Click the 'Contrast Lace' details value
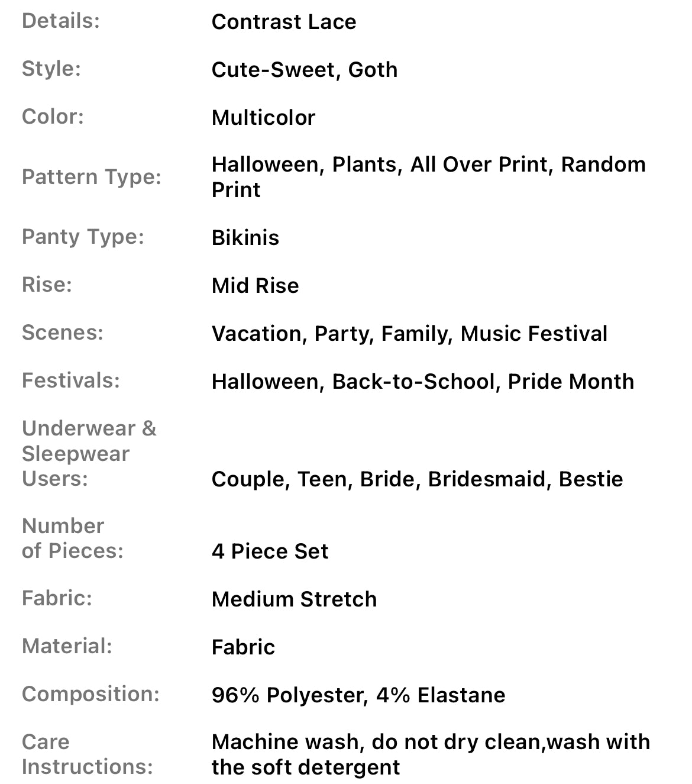Viewport: 692px width, 784px height. pyautogui.click(x=284, y=22)
